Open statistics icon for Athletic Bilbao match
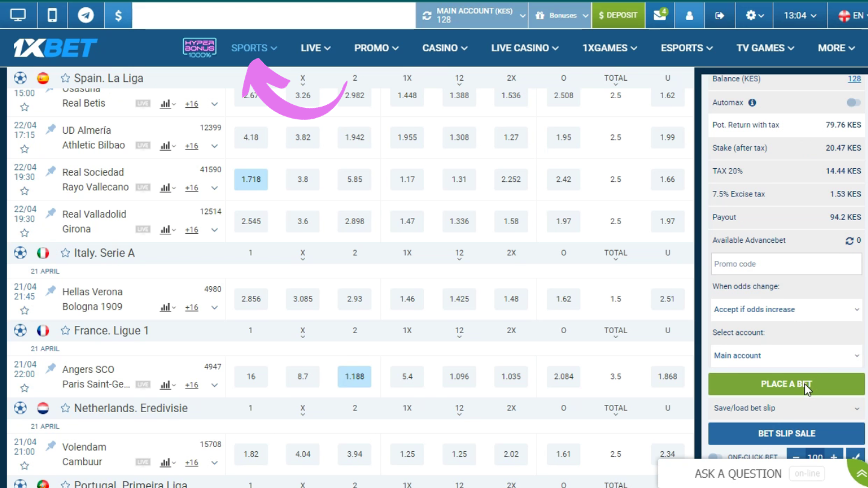This screenshot has height=488, width=868. point(167,146)
